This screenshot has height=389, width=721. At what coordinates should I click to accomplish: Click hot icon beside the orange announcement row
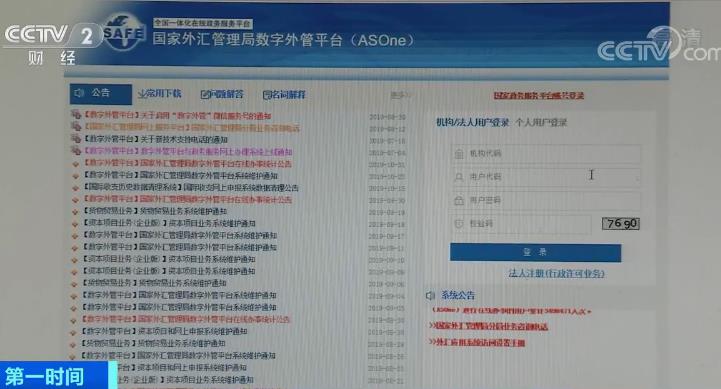pyautogui.click(x=76, y=126)
